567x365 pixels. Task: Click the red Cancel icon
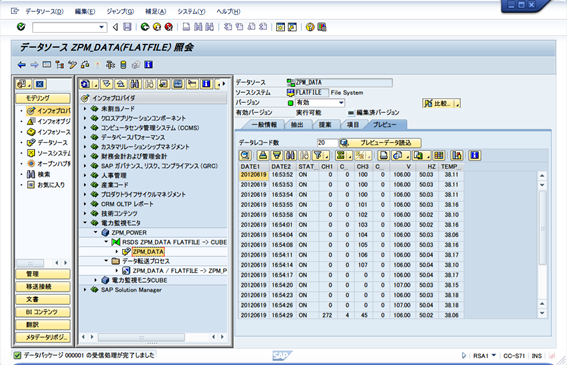click(x=169, y=27)
